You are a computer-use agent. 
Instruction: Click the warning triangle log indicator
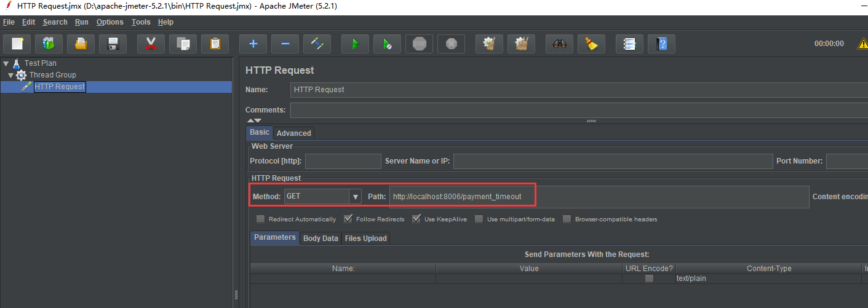(x=862, y=44)
